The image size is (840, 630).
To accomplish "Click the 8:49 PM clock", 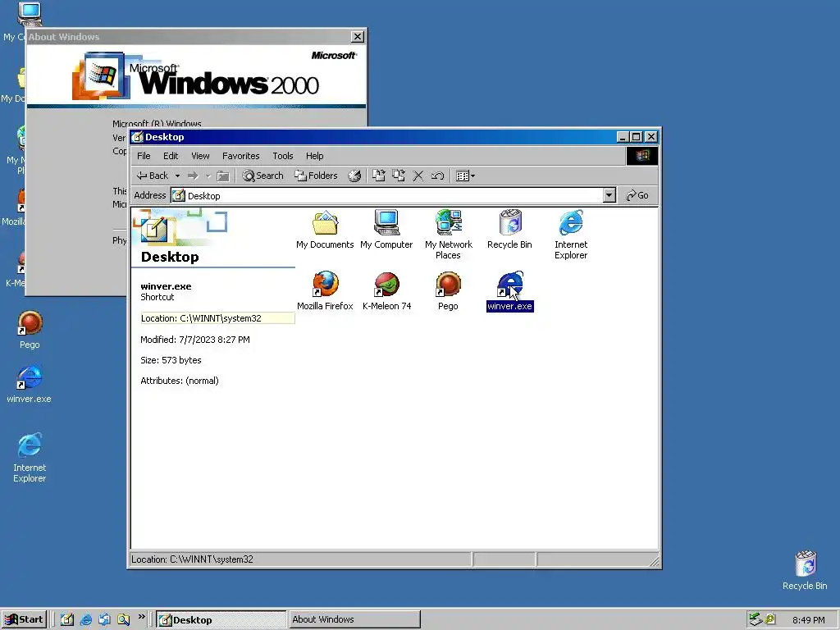I will pos(808,620).
